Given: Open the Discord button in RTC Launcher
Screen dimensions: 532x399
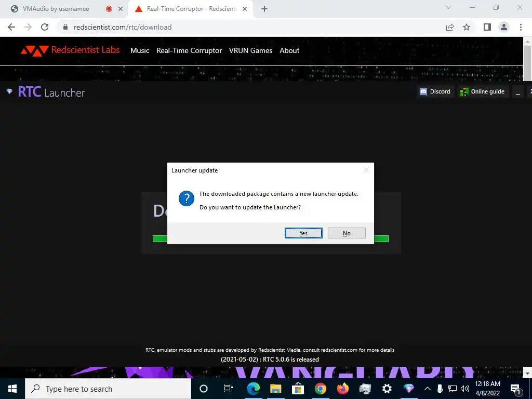Looking at the screenshot, I should [435, 91].
